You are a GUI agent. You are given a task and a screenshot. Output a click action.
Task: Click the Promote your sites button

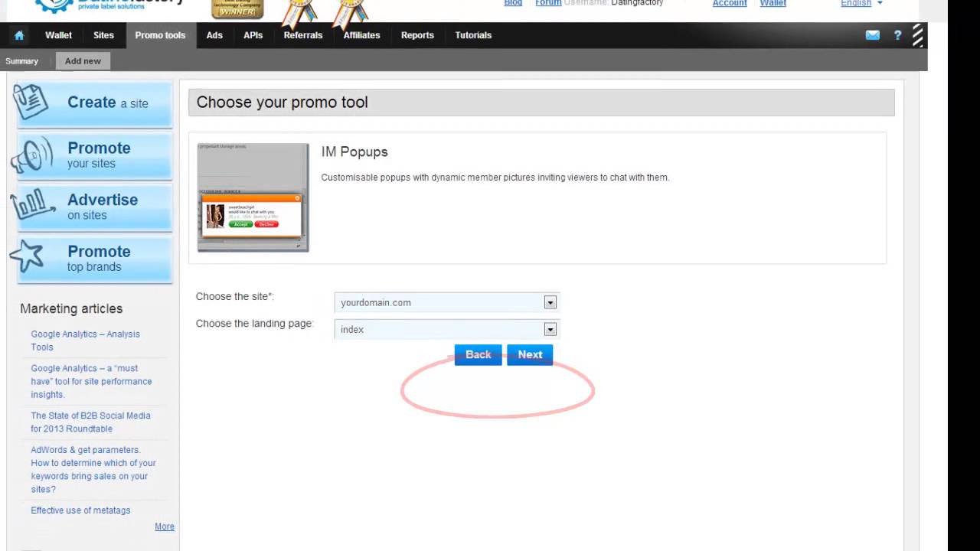pyautogui.click(x=95, y=155)
